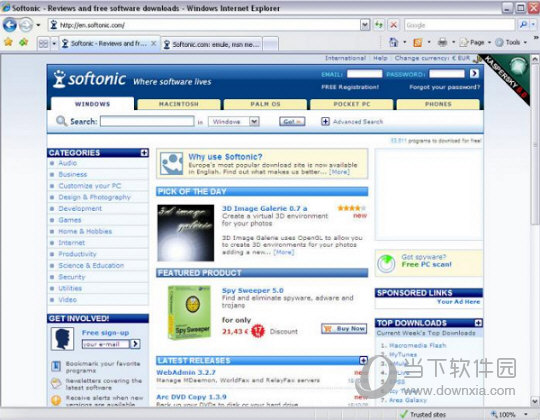The height and width of the screenshot is (420, 540).
Task: Open the tab list dropdown arrow
Action: point(54,44)
